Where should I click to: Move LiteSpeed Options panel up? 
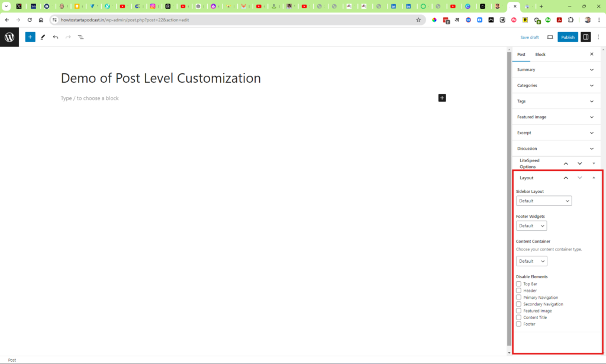566,163
